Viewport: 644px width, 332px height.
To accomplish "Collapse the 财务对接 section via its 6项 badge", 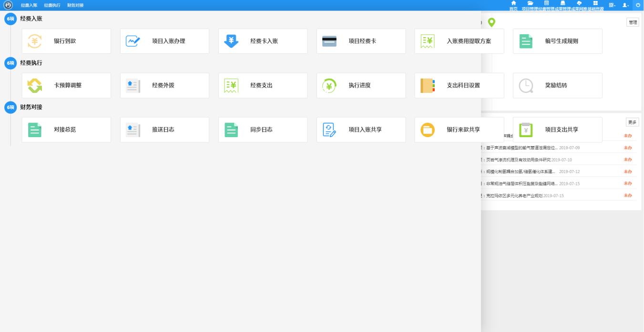I will 10,108.
